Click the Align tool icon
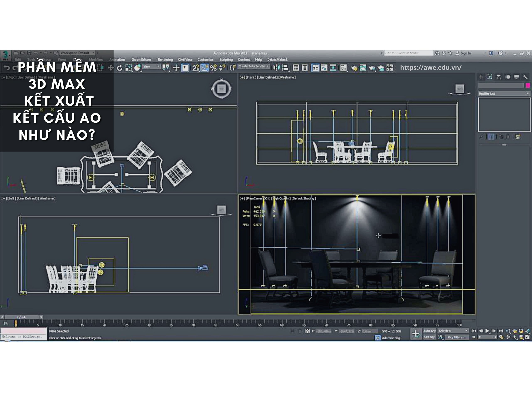532x399 pixels. 285,68
